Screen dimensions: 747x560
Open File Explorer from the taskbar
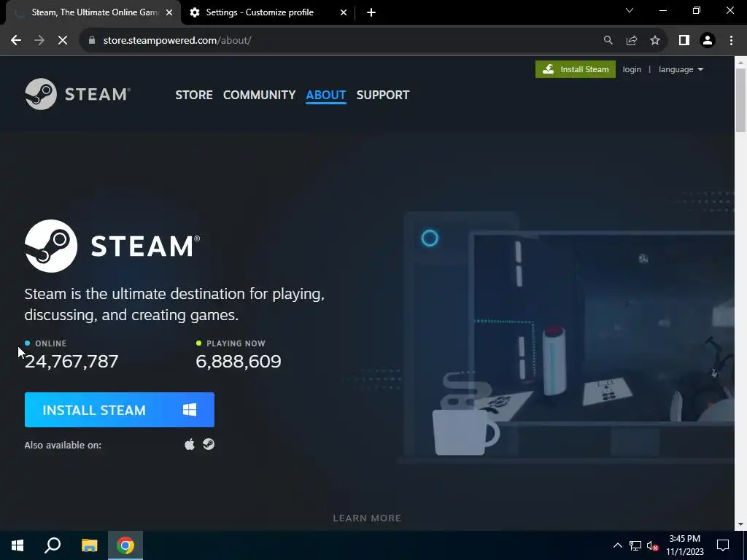click(89, 545)
